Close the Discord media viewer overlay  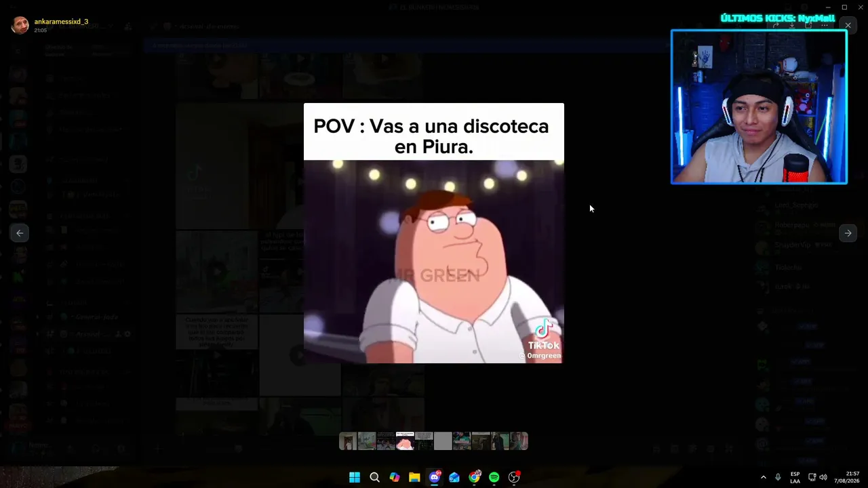pos(848,25)
